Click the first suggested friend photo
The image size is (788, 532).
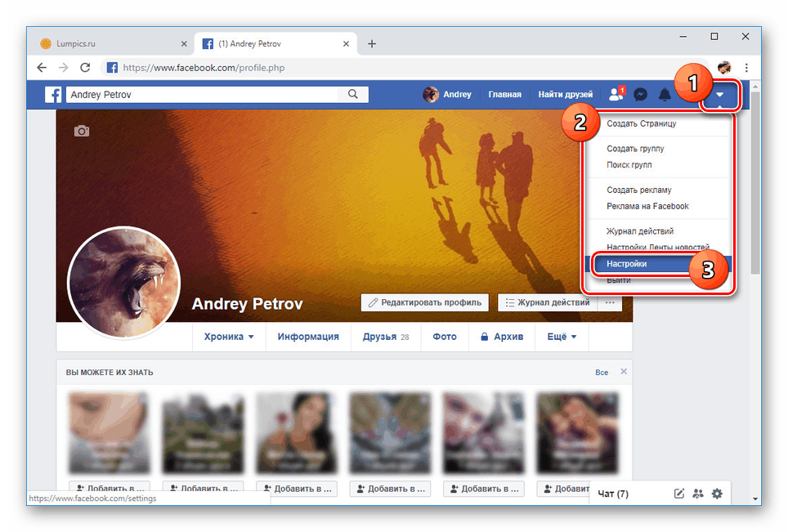coord(109,433)
